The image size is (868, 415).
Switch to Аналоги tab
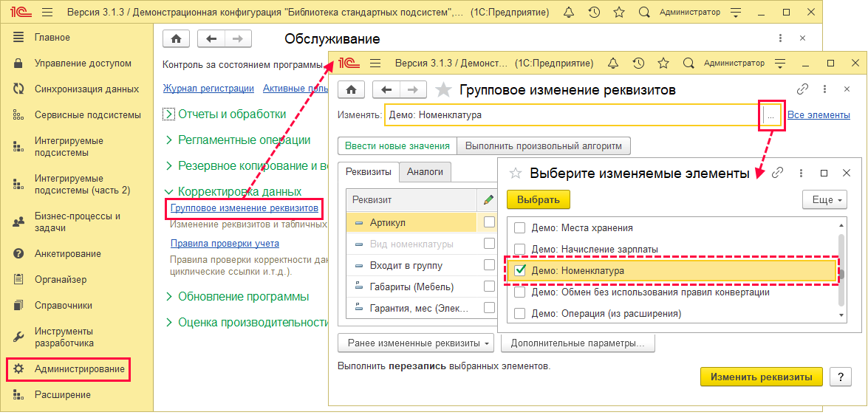coord(426,171)
